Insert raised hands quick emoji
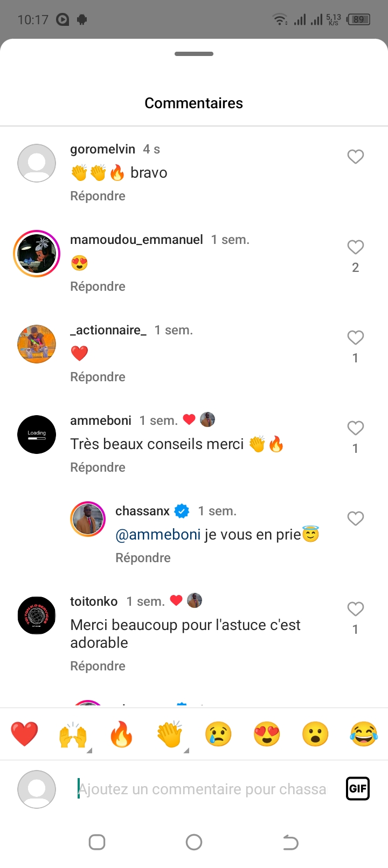The image size is (388, 868). pyautogui.click(x=73, y=734)
